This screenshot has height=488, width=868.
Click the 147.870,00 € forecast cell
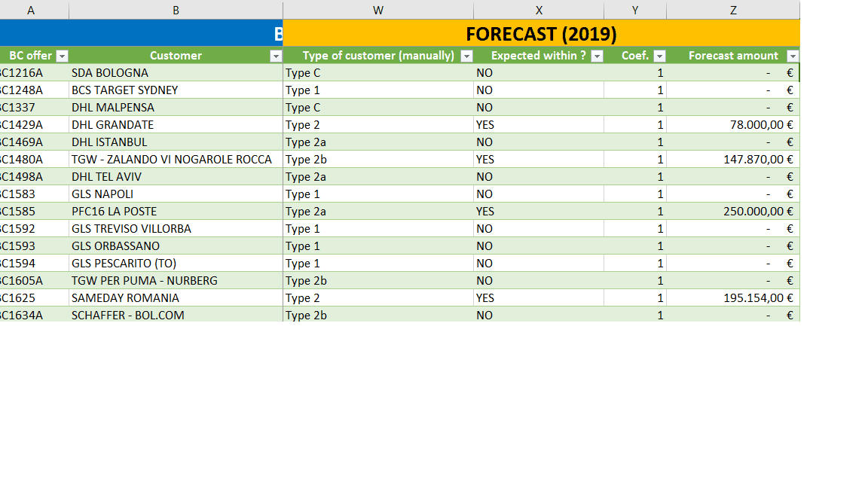tap(732, 160)
